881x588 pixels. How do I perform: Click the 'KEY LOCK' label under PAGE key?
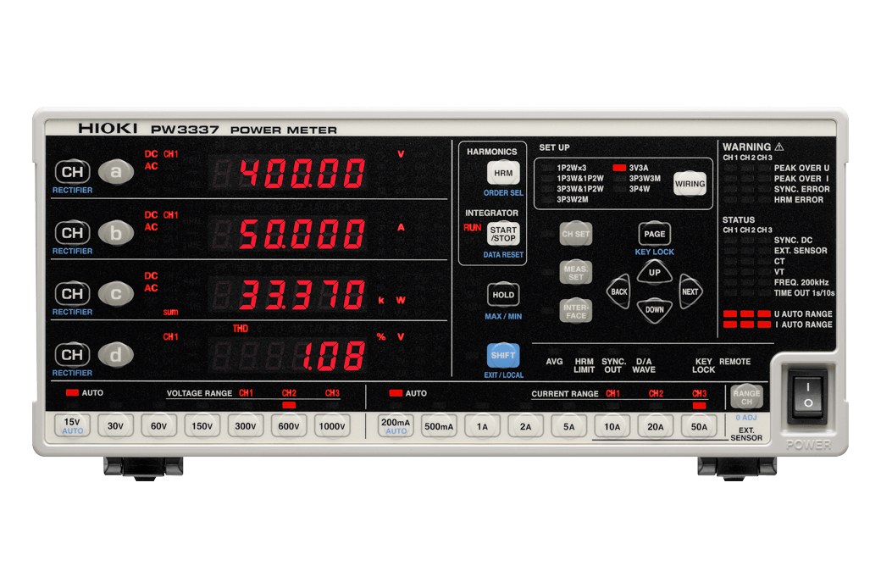pos(655,252)
